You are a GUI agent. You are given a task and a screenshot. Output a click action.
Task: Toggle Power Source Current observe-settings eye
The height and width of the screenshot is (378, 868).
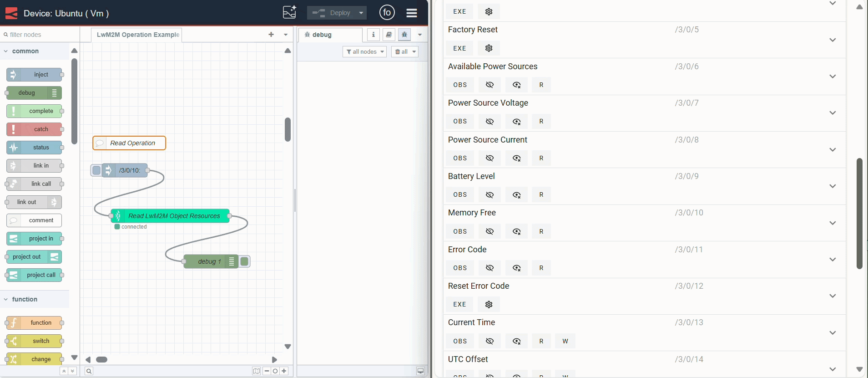click(517, 158)
